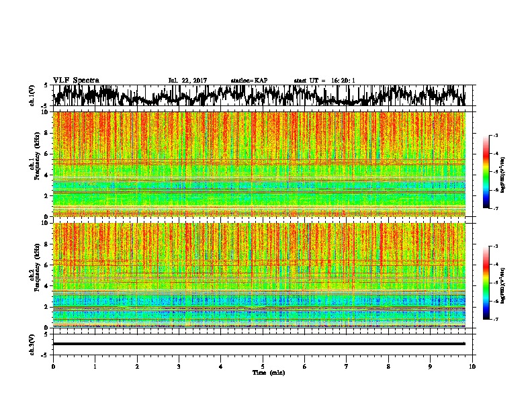
Task: Click the "-7" label on ch.2 color bar
Action: click(x=496, y=320)
